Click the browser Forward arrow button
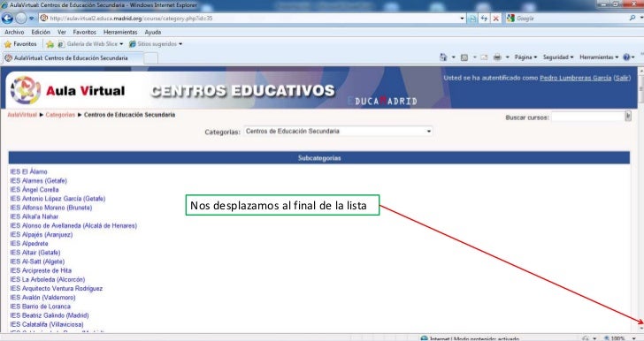Image resolution: width=644 pixels, height=341 pixels. 20,18
